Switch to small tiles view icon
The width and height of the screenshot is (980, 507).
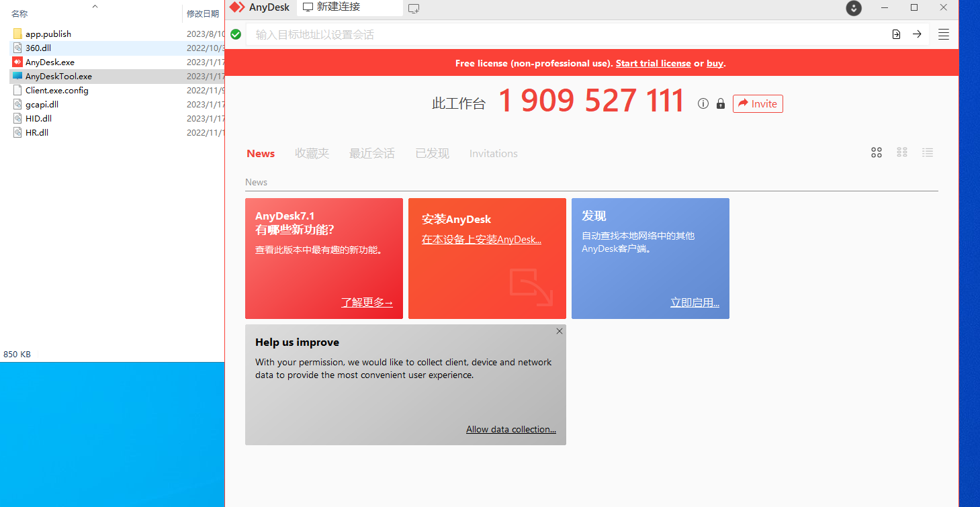coord(902,153)
